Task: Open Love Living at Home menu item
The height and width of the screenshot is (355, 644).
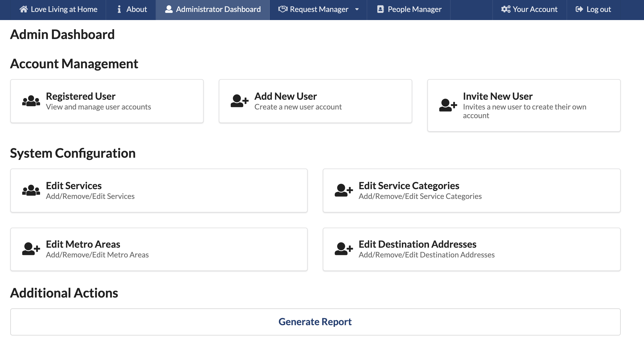Action: (x=58, y=9)
